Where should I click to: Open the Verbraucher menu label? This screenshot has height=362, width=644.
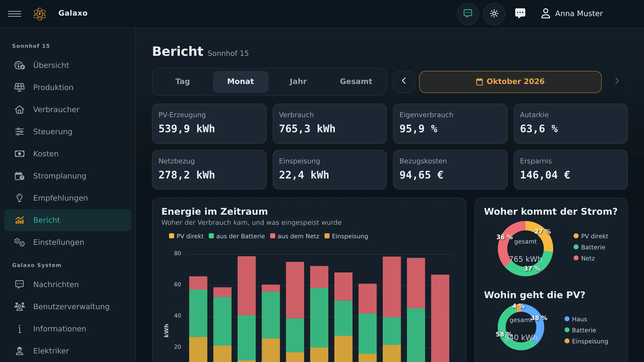[x=56, y=110]
